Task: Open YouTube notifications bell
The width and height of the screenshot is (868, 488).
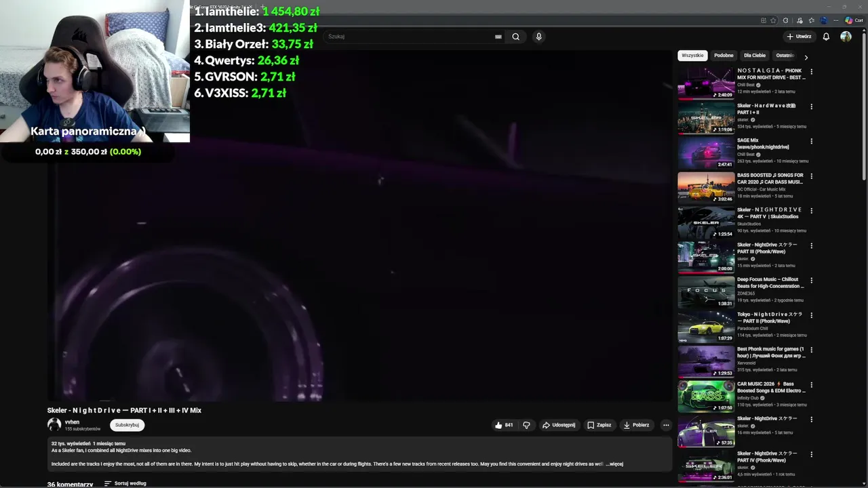Action: tap(826, 37)
